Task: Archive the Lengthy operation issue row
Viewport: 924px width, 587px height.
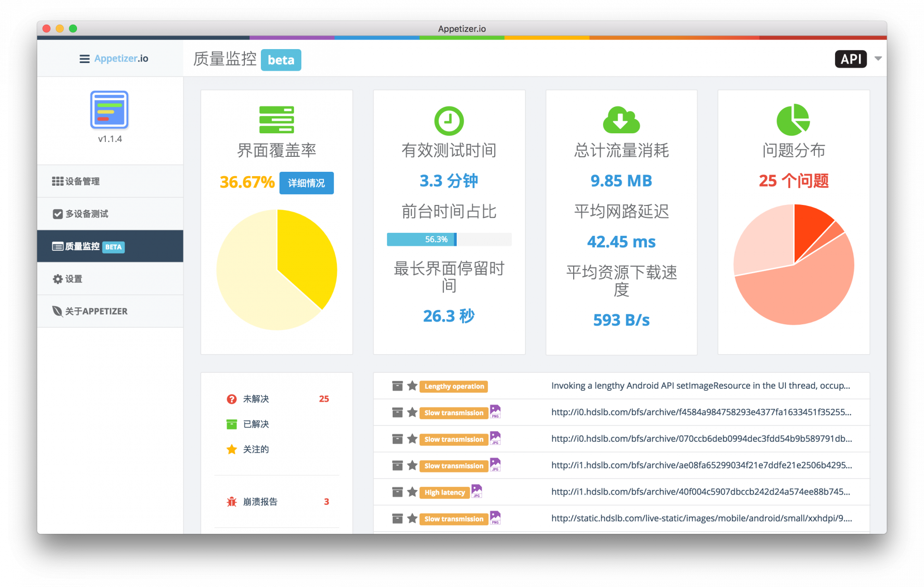Action: pyautogui.click(x=397, y=386)
